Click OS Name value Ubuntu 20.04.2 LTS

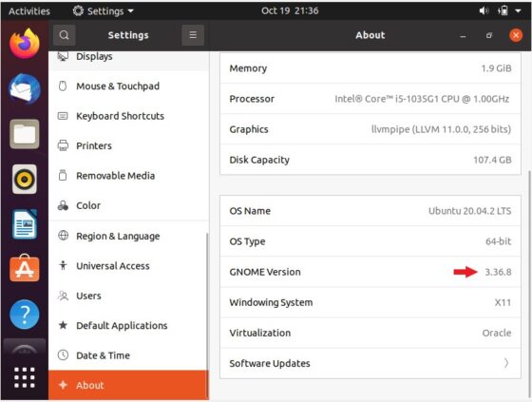coord(470,211)
